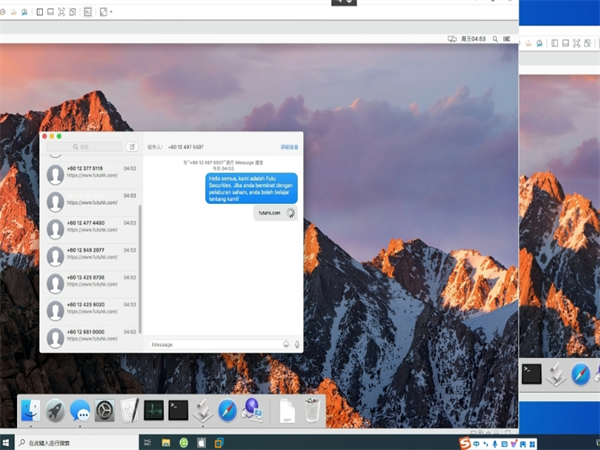This screenshot has width=600, height=450.
Task: Open the Trash in the dock
Action: 312,409
